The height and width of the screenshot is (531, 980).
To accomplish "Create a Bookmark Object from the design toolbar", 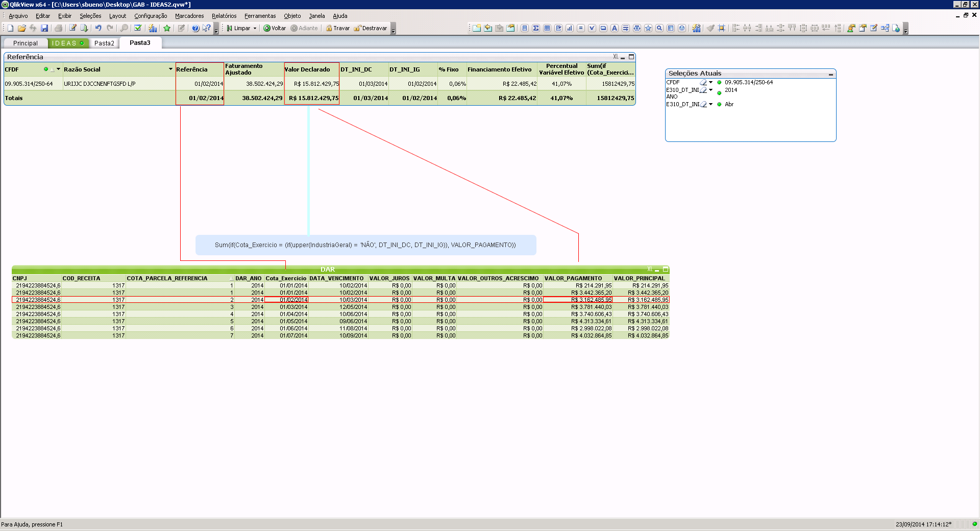I will 648,28.
